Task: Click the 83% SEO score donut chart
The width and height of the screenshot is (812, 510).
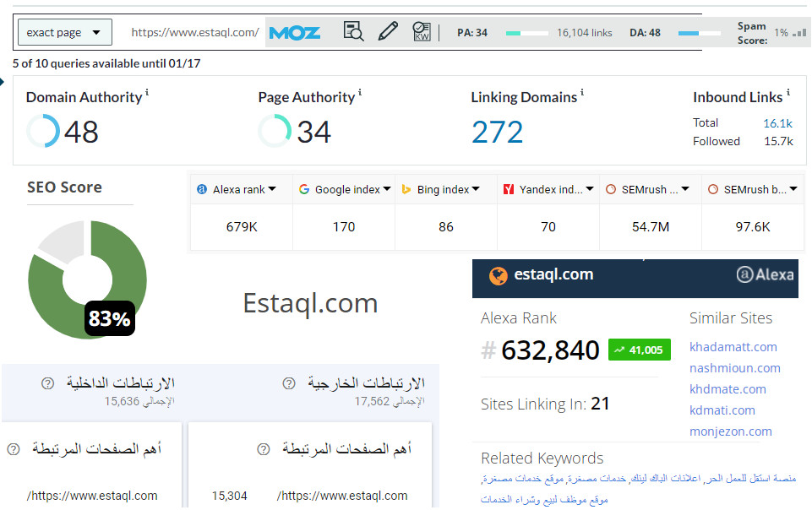Action: tap(88, 279)
